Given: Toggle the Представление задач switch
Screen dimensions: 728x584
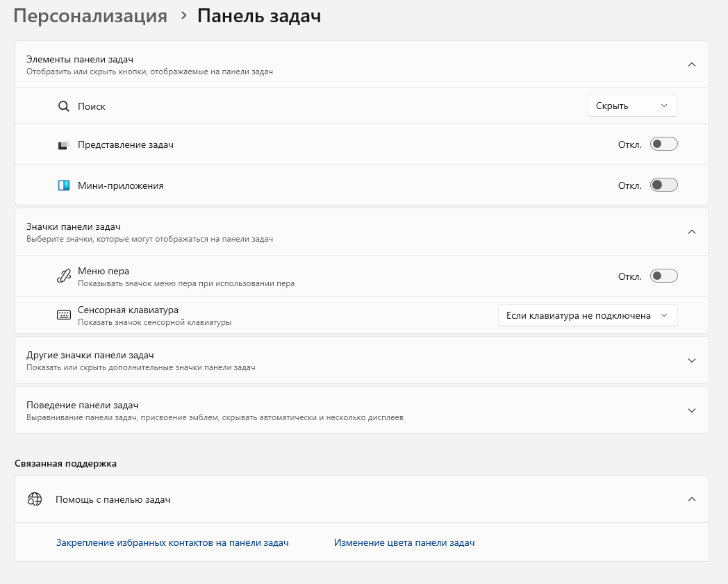Looking at the screenshot, I should (x=663, y=144).
